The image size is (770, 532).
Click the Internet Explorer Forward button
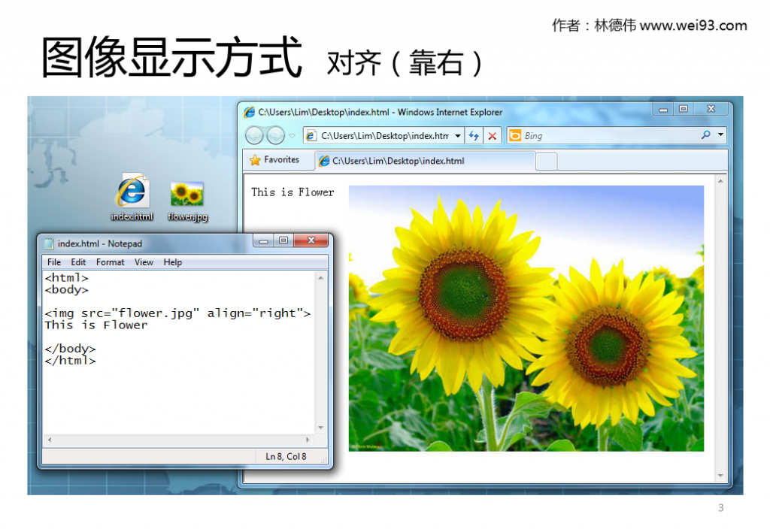coord(275,135)
